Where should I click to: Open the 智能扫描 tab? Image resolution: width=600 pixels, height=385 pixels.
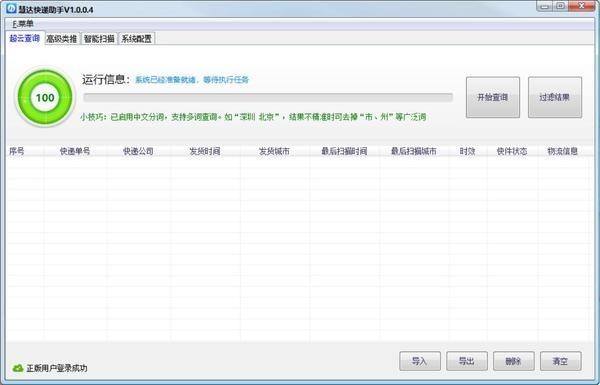coord(99,39)
